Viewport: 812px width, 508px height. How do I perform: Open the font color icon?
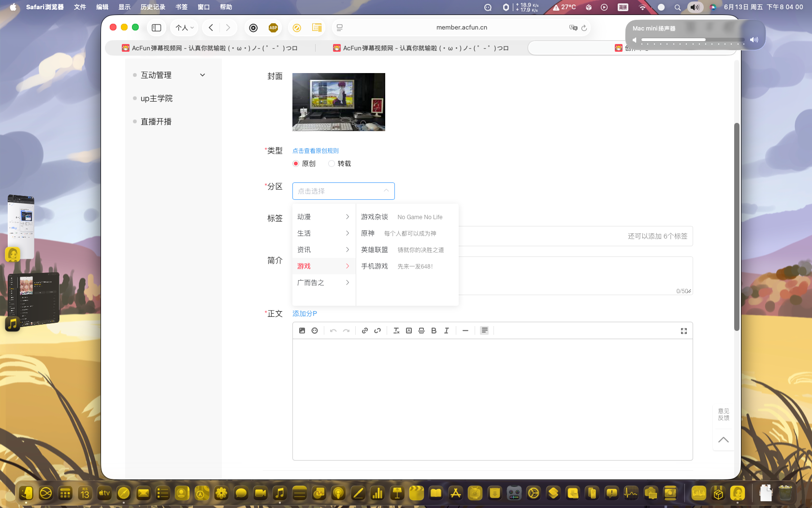(x=409, y=330)
